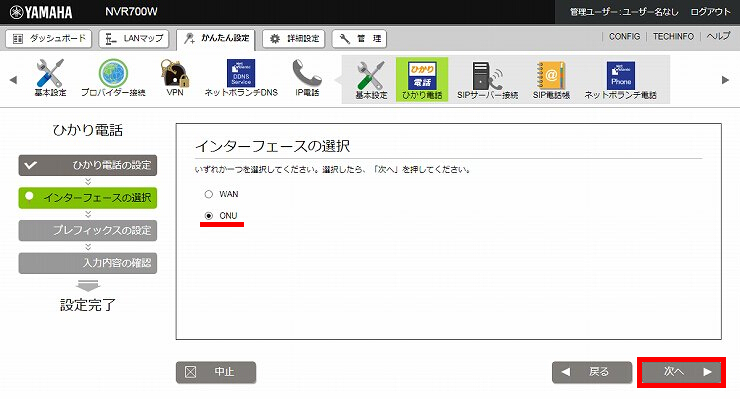The height and width of the screenshot is (399, 740).
Task: Click the 次へ button
Action: point(681,372)
